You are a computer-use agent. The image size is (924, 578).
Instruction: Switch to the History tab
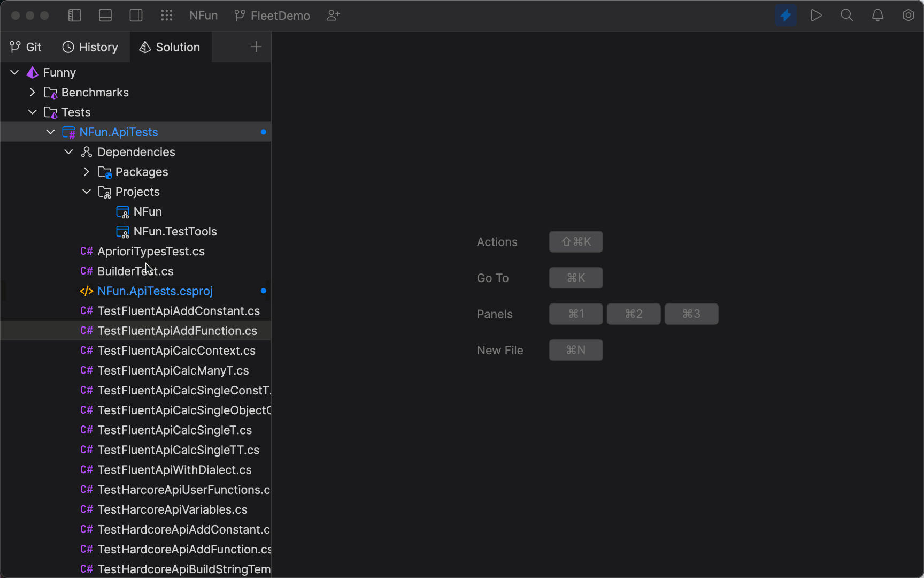[x=90, y=47]
